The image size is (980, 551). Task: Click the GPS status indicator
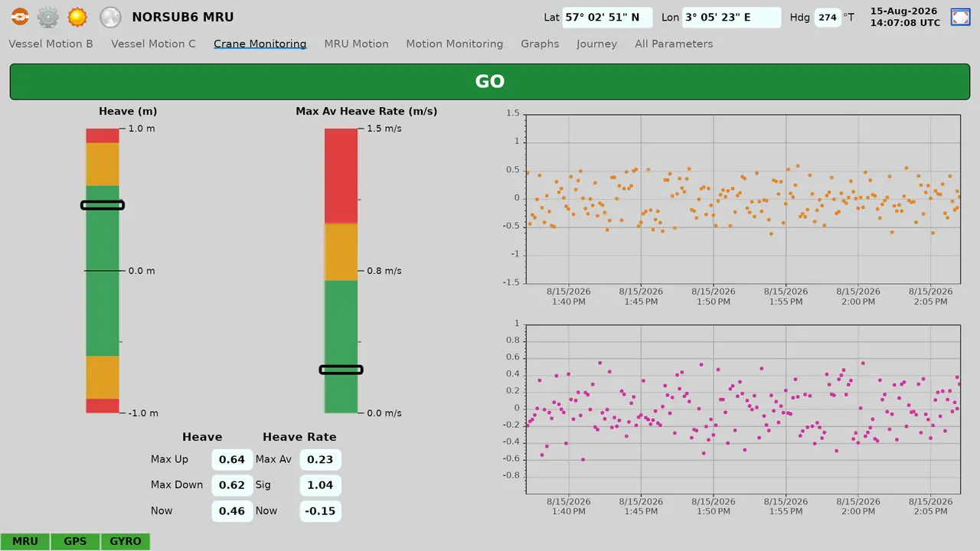[75, 541]
